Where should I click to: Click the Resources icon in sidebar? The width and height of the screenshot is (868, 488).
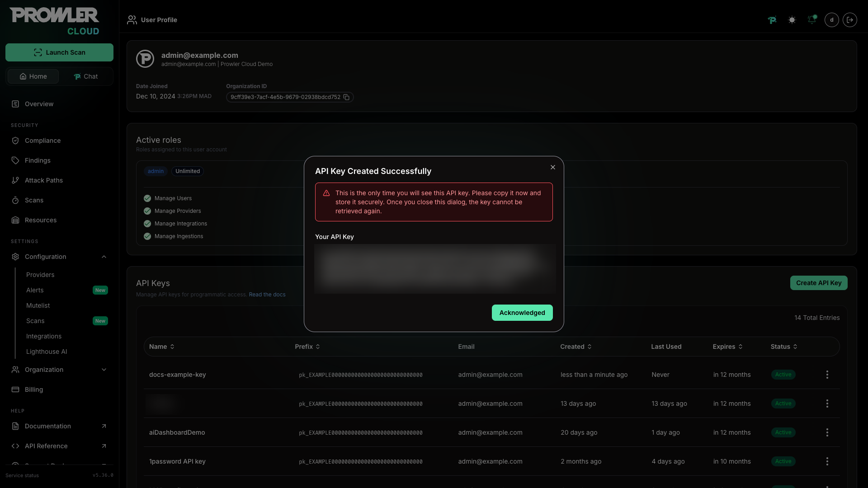[15, 220]
